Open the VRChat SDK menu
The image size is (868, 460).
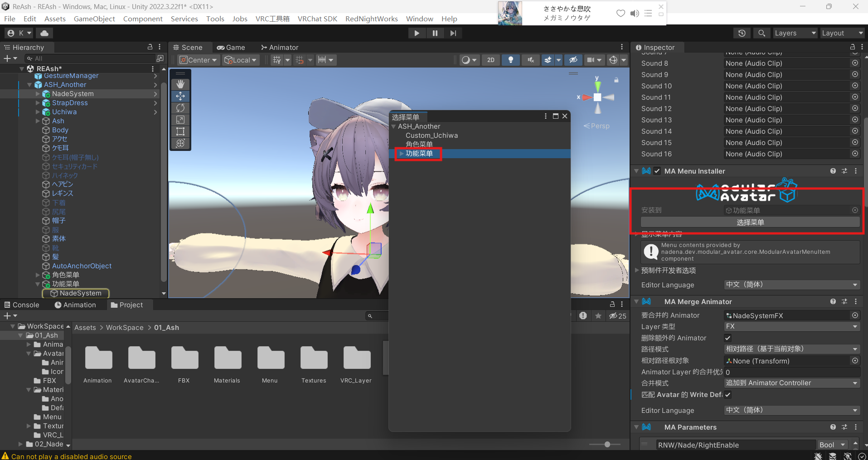point(317,19)
